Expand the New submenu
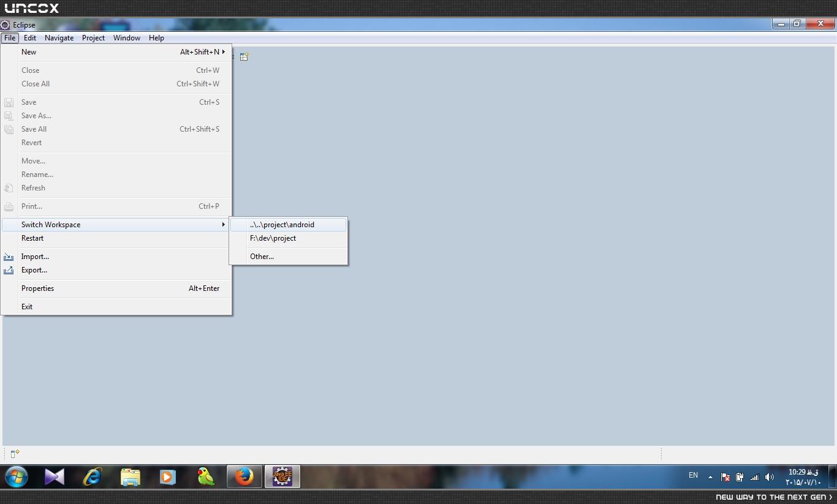 [x=116, y=52]
